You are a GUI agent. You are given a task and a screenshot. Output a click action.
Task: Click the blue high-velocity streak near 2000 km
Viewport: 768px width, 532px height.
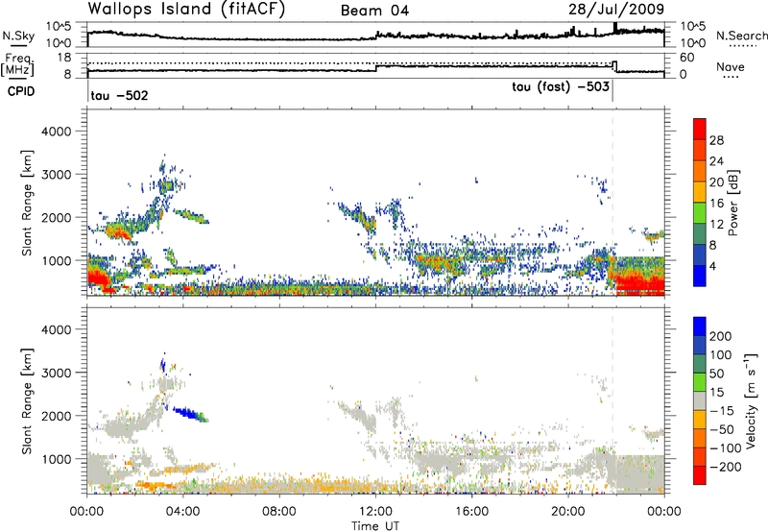pyautogui.click(x=191, y=414)
